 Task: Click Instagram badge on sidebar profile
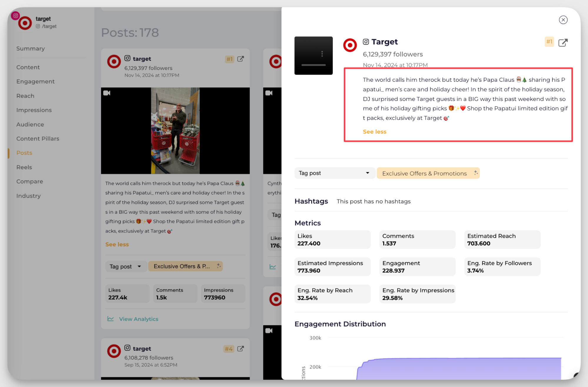[16, 16]
